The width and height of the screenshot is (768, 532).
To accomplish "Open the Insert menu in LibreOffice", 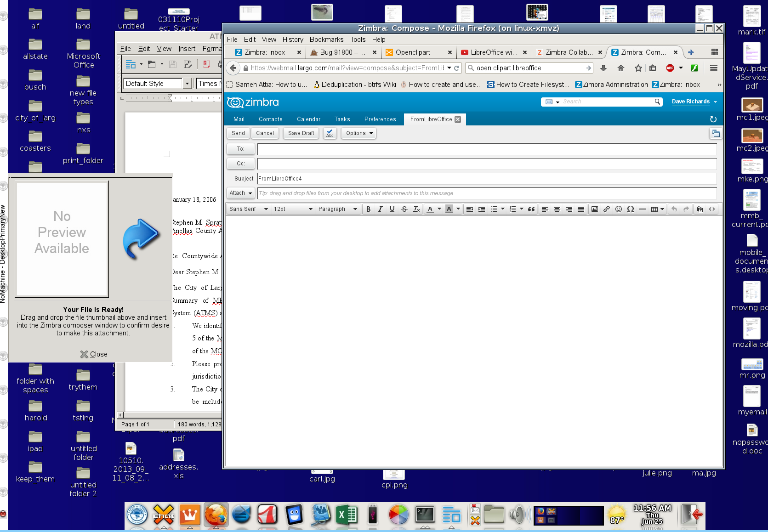I will [187, 49].
